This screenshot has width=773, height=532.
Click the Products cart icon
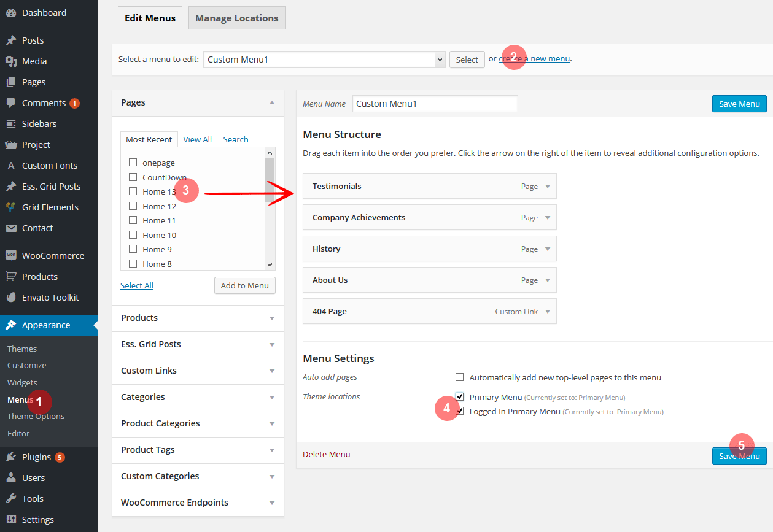coord(11,277)
